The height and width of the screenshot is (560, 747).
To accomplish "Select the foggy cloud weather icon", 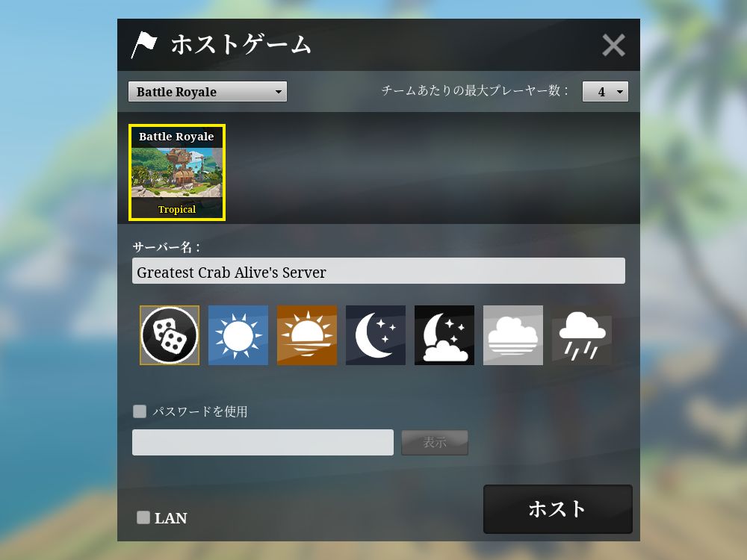I will (513, 335).
